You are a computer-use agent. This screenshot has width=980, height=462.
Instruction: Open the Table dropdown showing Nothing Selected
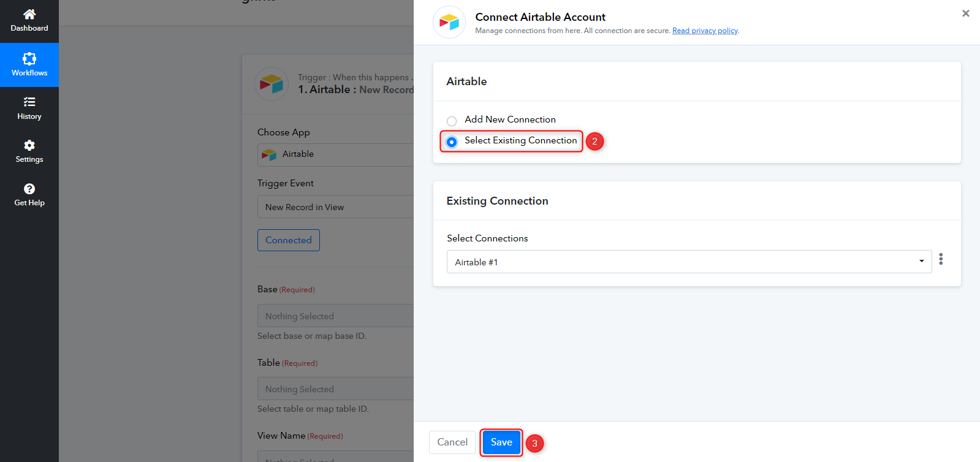point(335,388)
